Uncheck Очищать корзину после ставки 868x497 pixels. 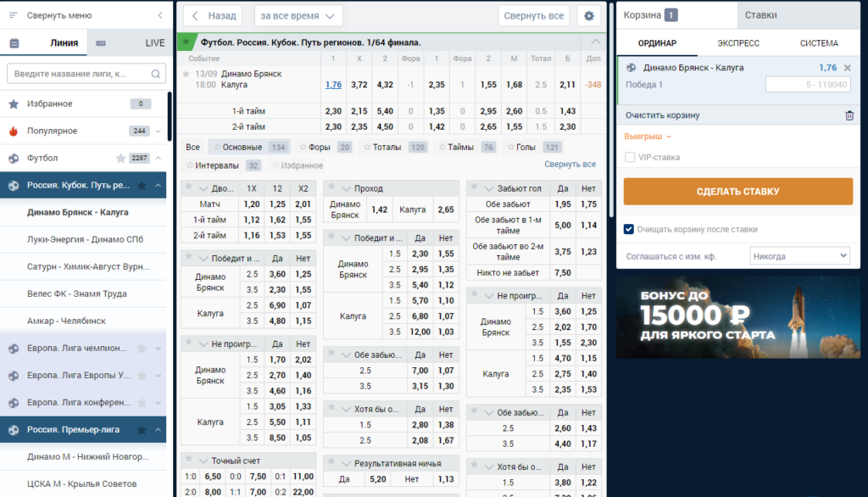[629, 229]
